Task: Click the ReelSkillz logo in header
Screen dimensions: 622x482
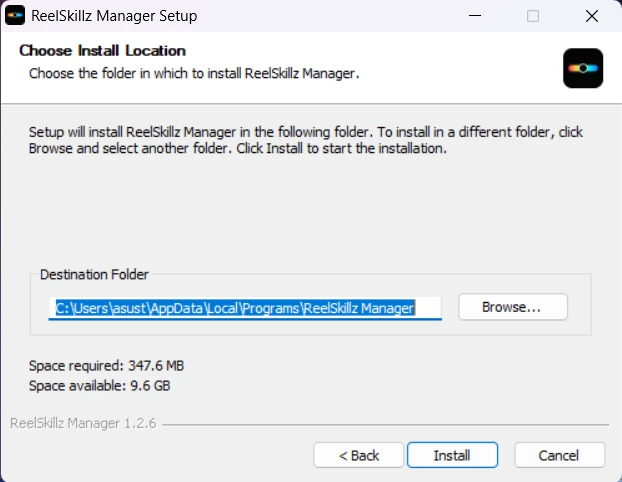Action: (x=583, y=68)
